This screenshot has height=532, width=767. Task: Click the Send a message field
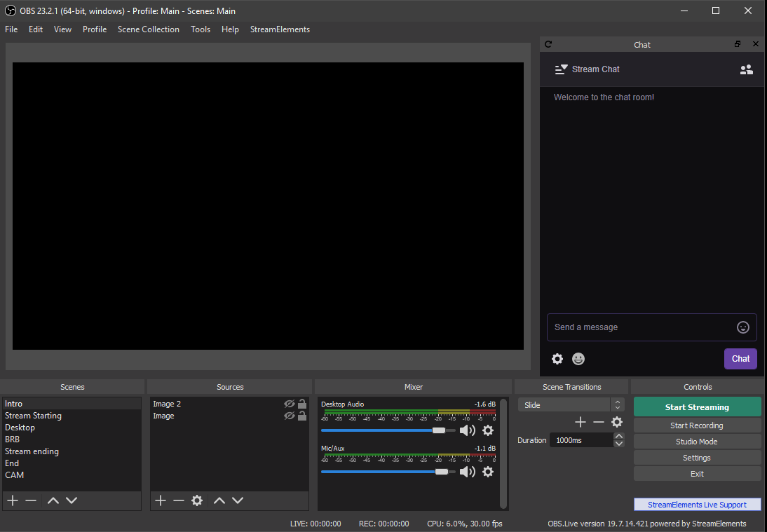tap(651, 327)
